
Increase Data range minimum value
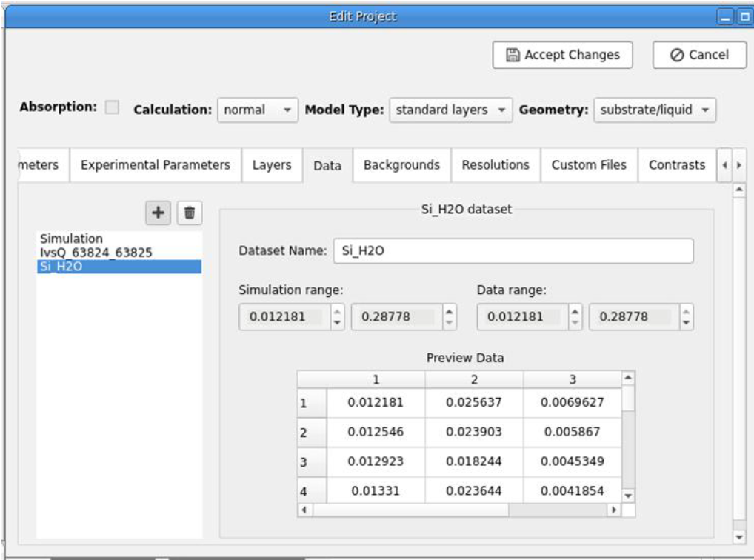[x=575, y=311]
